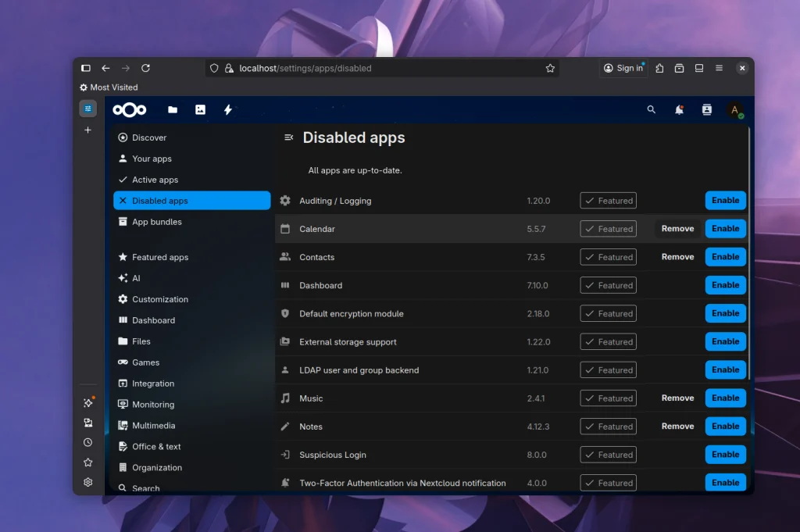Viewport: 800px width, 532px height.
Task: Enable the Music app
Action: 725,398
